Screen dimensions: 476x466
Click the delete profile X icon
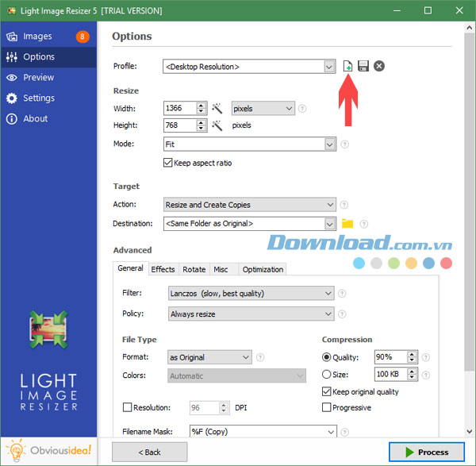click(x=379, y=66)
